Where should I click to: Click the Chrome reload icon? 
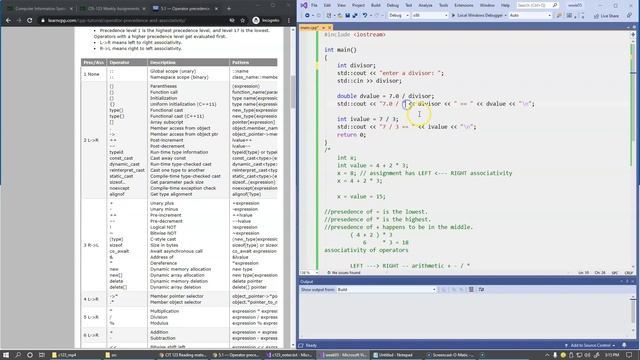point(29,20)
